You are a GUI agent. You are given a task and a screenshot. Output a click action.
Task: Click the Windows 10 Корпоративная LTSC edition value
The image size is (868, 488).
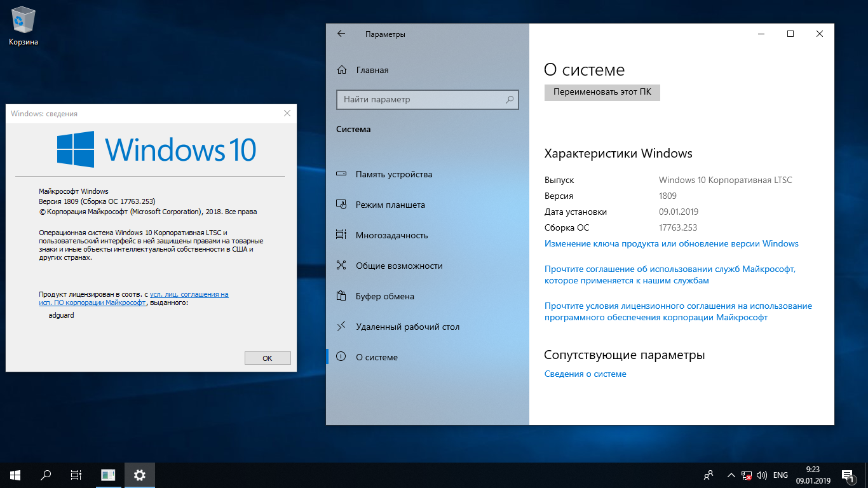tap(726, 180)
